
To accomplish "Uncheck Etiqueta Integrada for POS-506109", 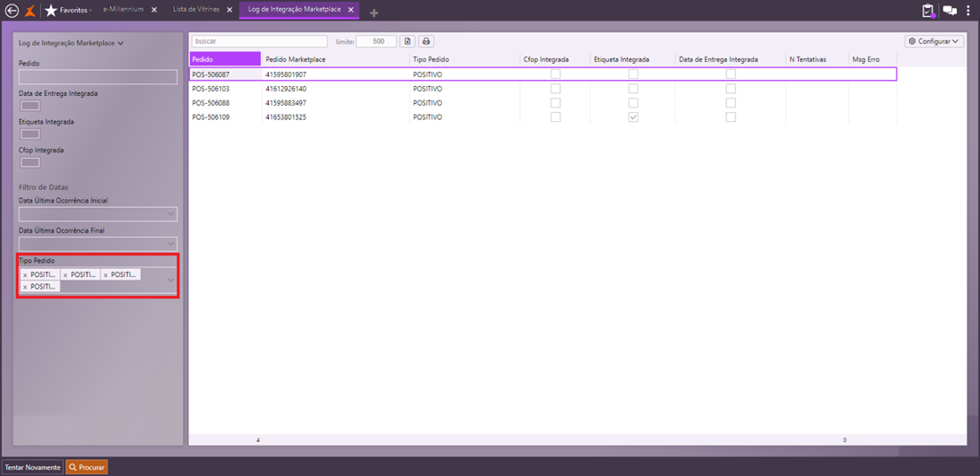I will (633, 117).
